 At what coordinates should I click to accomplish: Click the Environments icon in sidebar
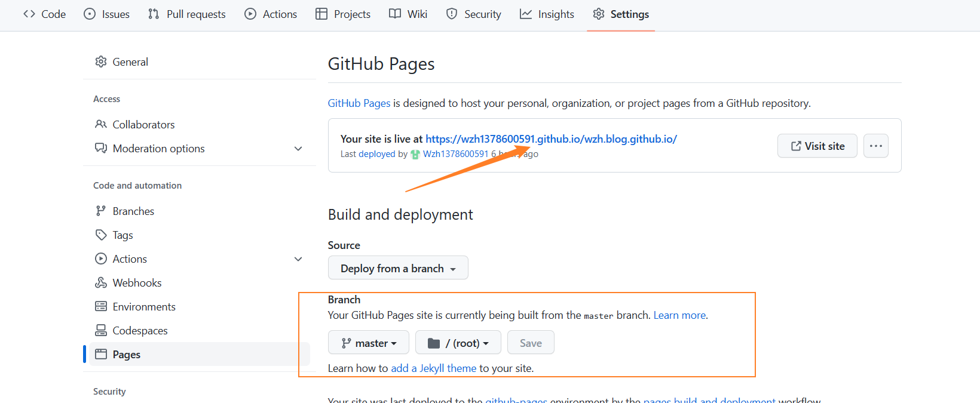(x=101, y=306)
